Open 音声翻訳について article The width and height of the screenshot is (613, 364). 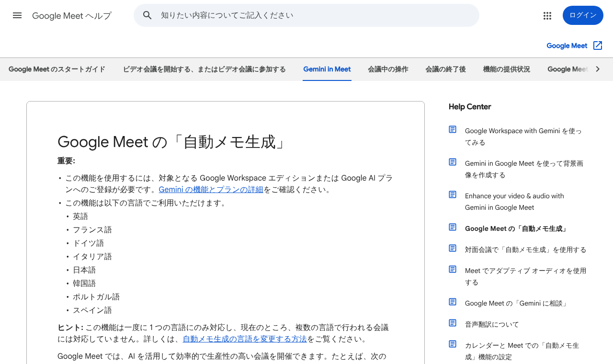tap(492, 324)
